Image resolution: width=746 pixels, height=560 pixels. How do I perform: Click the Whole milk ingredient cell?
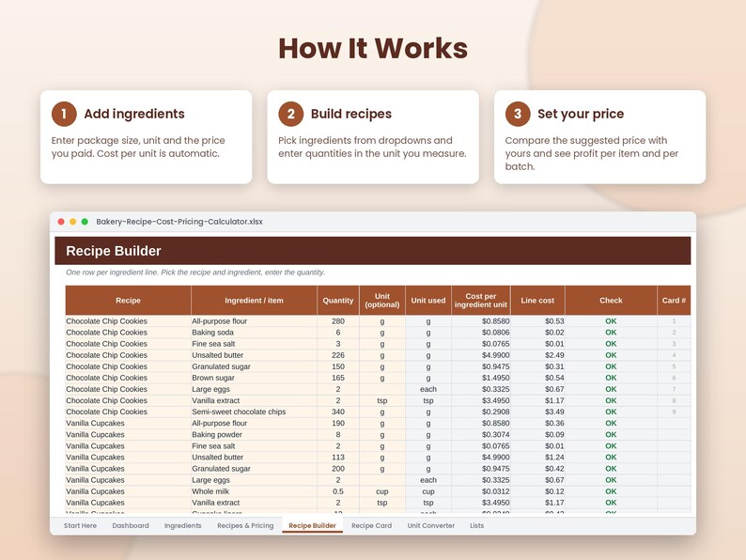click(x=254, y=491)
